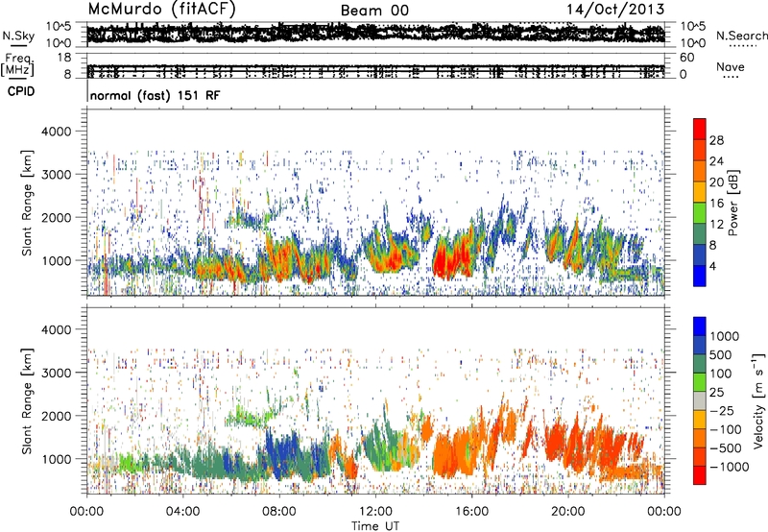Pick the gray −25 to 25 Velocity segment
This screenshot has height=532, width=768.
point(700,400)
